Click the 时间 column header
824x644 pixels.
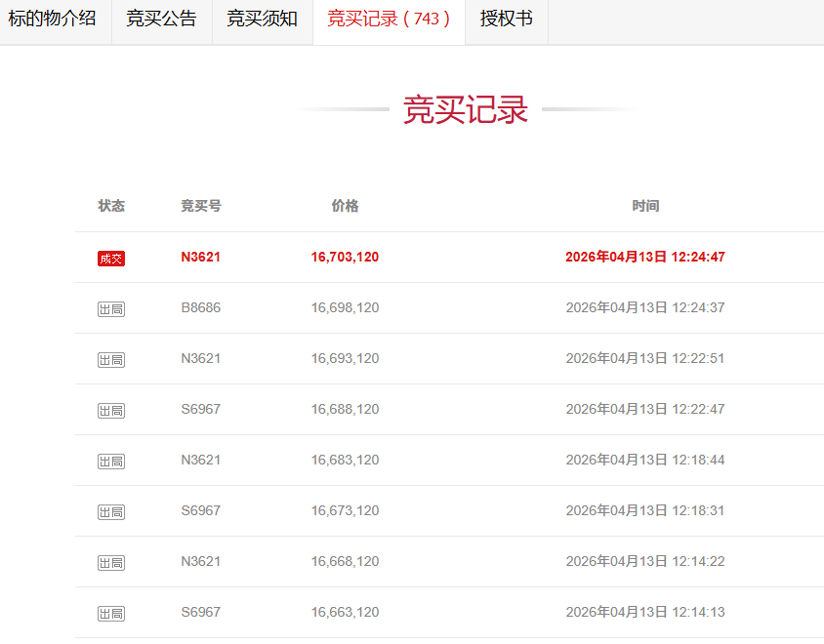(646, 206)
